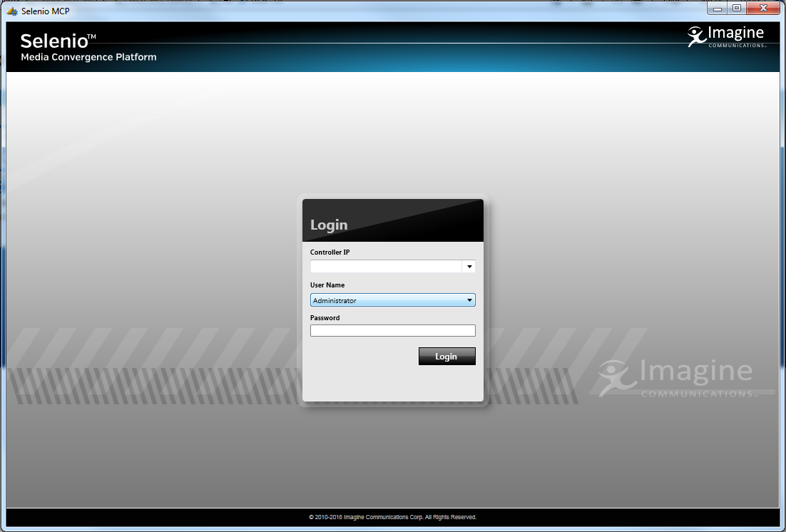Image resolution: width=786 pixels, height=532 pixels.
Task: Click the Controller IP input field
Action: coord(386,266)
